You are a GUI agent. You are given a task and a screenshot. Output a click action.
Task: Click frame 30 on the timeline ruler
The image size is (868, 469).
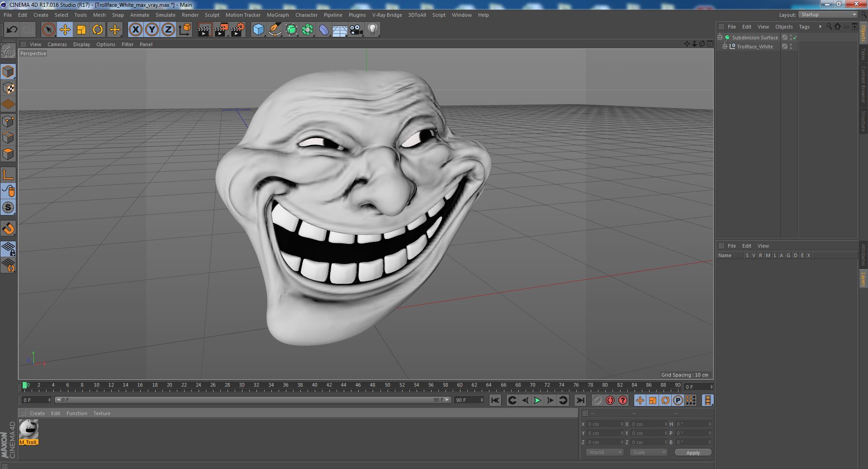(x=242, y=385)
